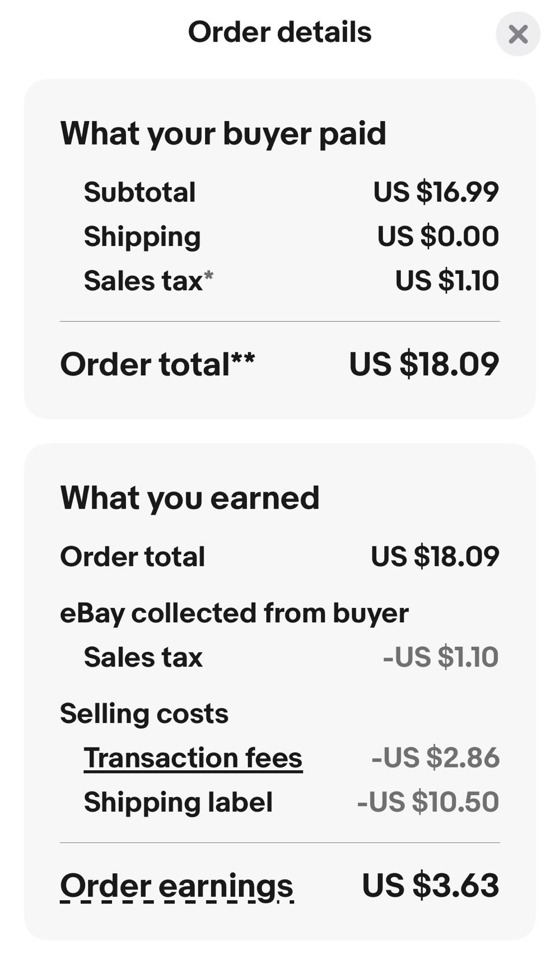Click the US $3.63 earnings amount
This screenshot has width=560, height=964.
click(430, 886)
